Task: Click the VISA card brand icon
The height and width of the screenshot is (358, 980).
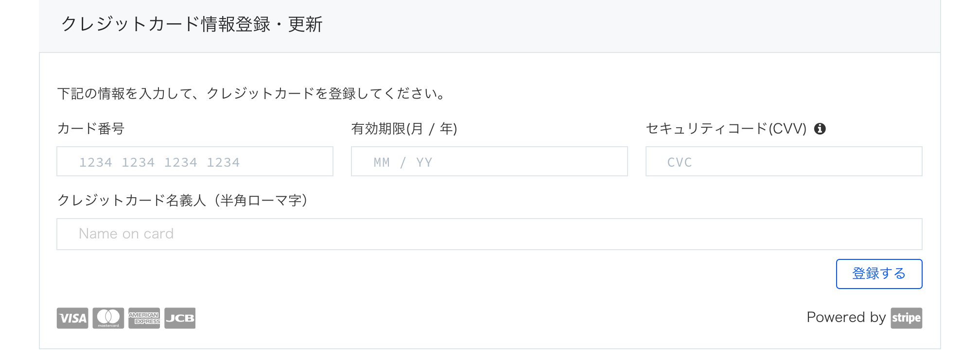Action: point(72,318)
